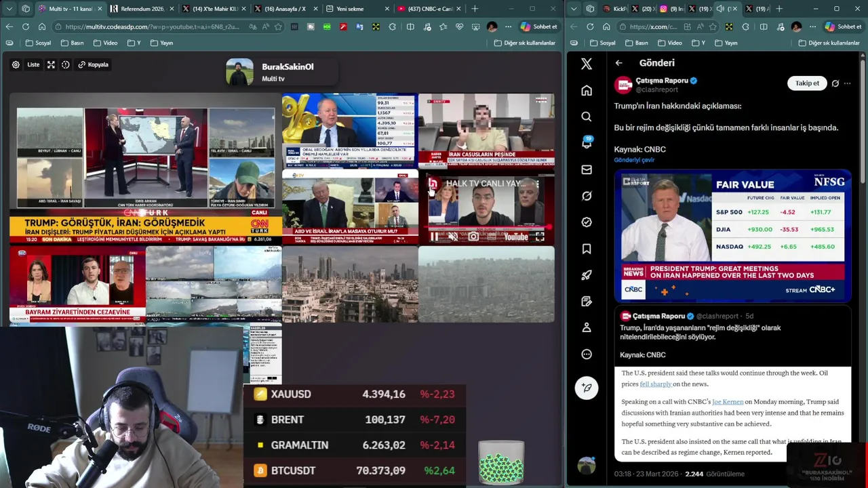Open X search (Explore) in sidebar
This screenshot has width=868, height=488.
click(x=587, y=117)
